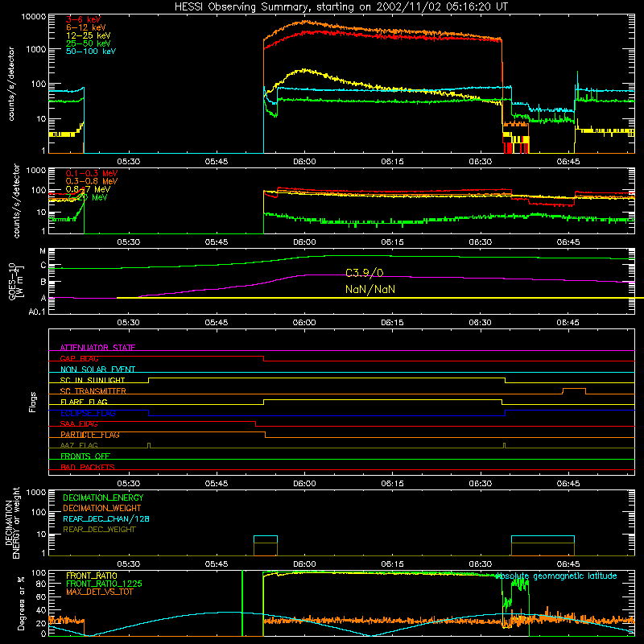Click the "absolute geomagnetic latitude" cyan label
644x644 pixels.
point(556,576)
